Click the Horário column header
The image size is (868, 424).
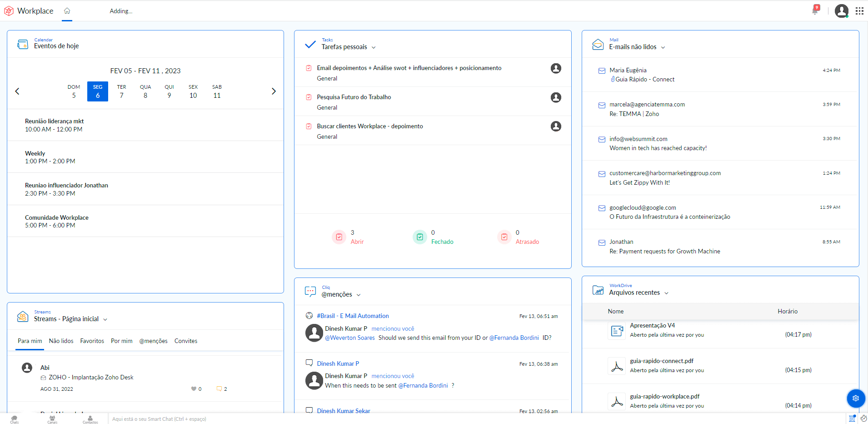(788, 312)
